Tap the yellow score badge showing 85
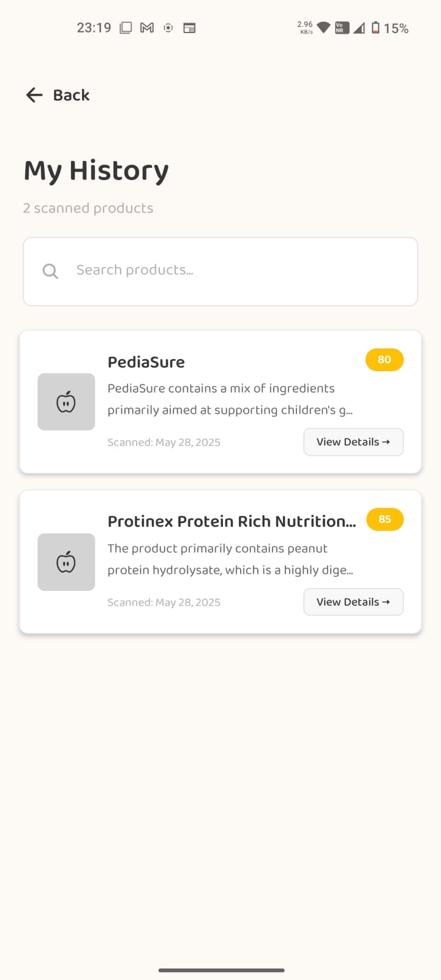The width and height of the screenshot is (441, 980). point(385,519)
